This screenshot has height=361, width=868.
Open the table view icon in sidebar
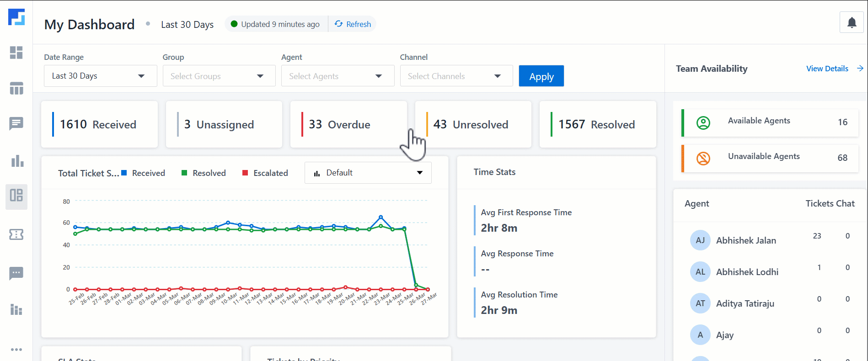point(16,88)
